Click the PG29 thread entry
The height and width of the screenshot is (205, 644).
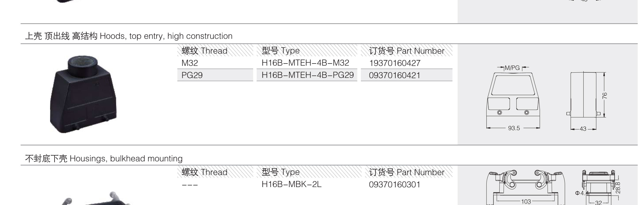tap(192, 75)
